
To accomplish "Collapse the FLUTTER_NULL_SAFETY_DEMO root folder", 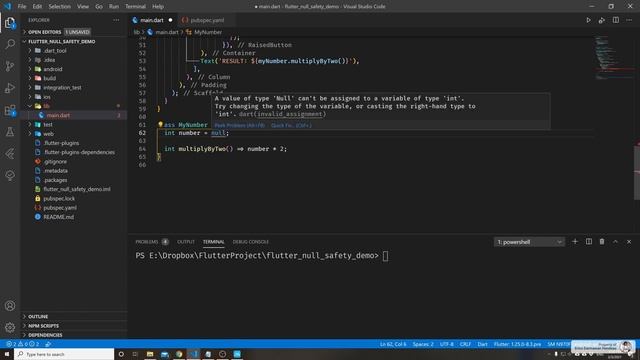I will (61, 41).
